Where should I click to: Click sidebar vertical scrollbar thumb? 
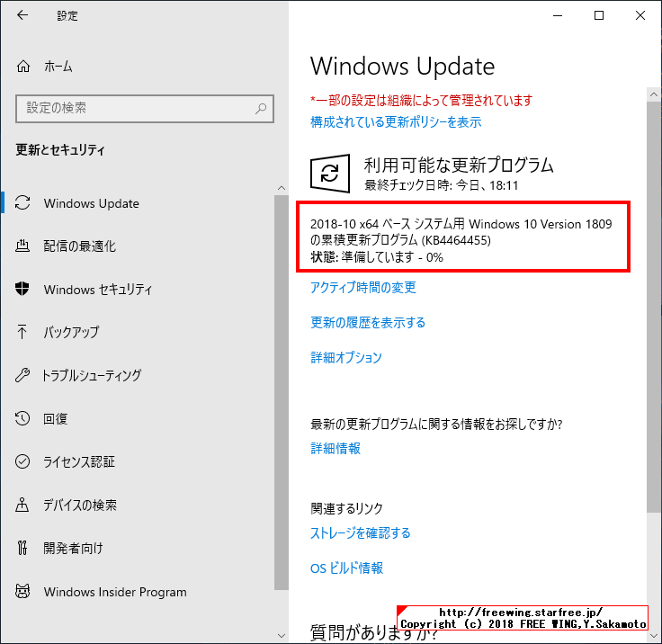click(282, 392)
